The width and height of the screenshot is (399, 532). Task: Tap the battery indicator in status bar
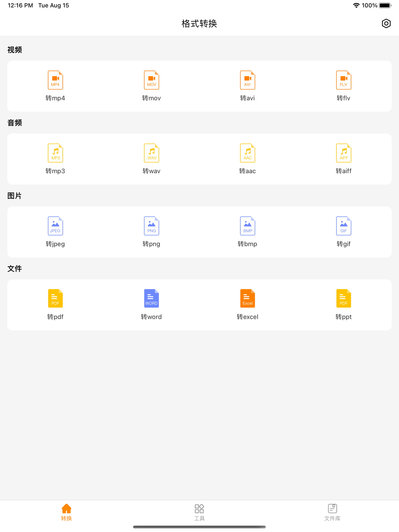pos(385,5)
